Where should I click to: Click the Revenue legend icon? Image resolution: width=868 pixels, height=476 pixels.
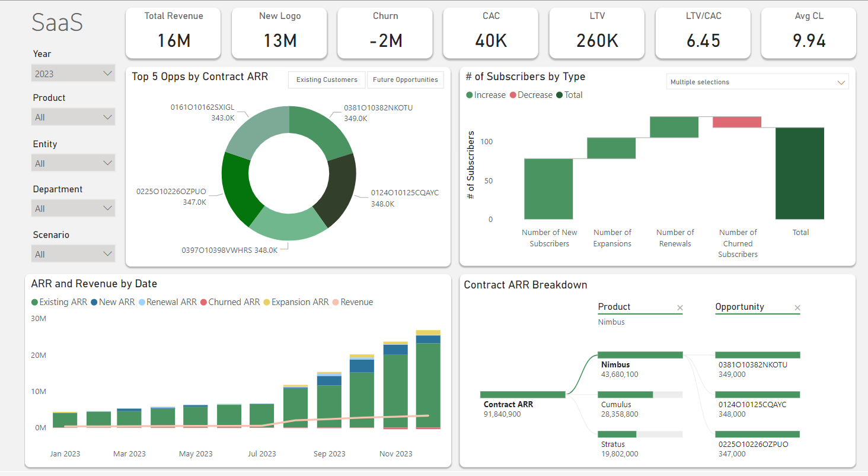(336, 302)
